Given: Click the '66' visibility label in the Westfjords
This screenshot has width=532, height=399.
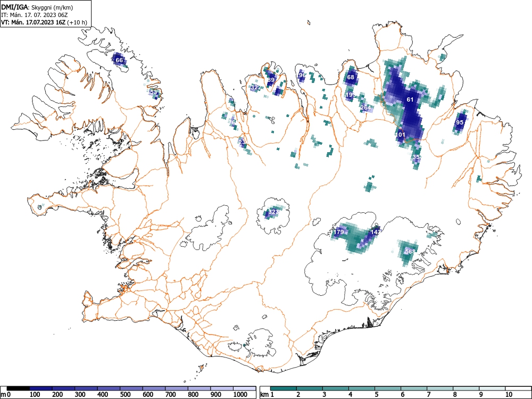Looking at the screenshot, I should (119, 61).
